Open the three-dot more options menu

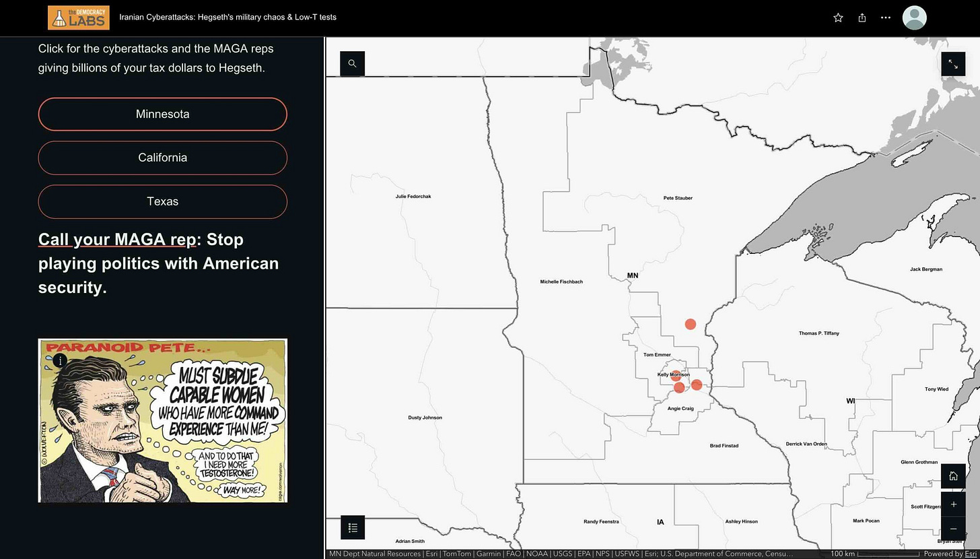(x=886, y=18)
